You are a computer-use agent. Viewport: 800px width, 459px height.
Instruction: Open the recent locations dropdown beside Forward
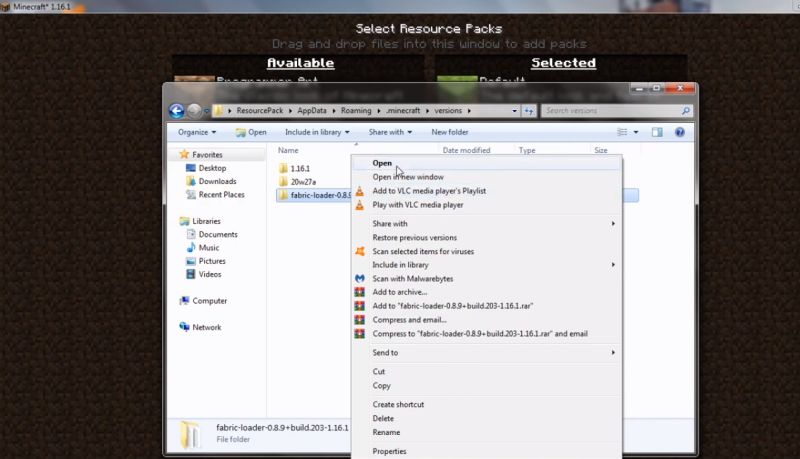(206, 111)
